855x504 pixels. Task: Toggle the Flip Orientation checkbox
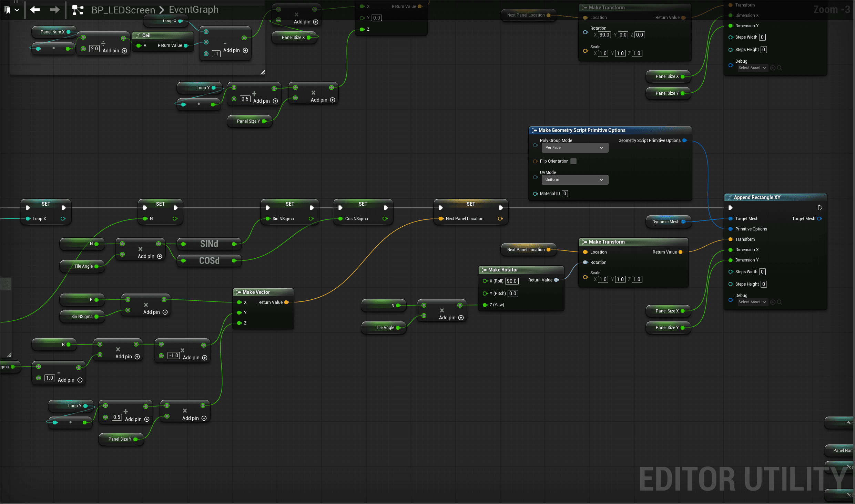click(x=573, y=161)
